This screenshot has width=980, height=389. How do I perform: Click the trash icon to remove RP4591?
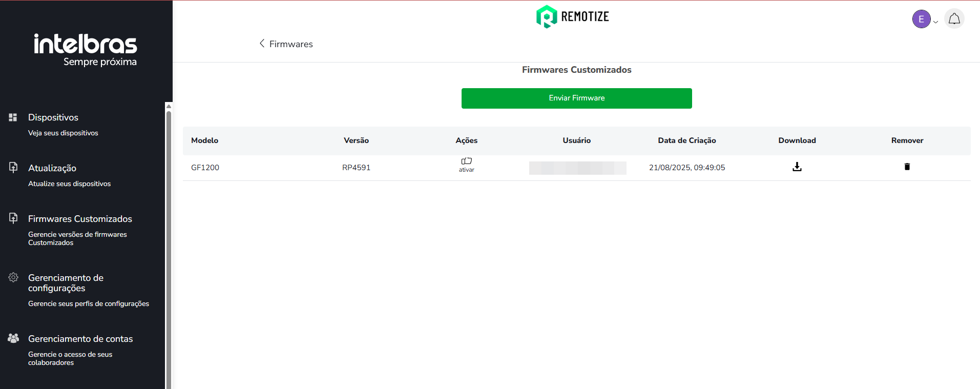coord(907,167)
